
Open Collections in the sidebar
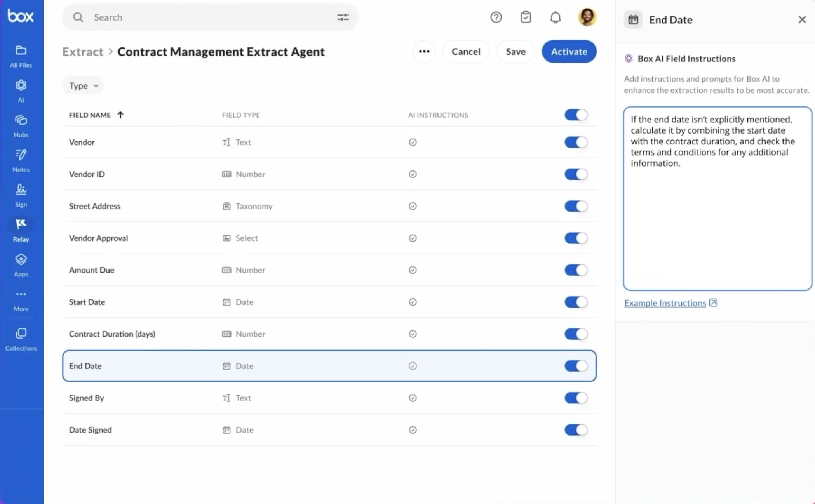(x=21, y=339)
